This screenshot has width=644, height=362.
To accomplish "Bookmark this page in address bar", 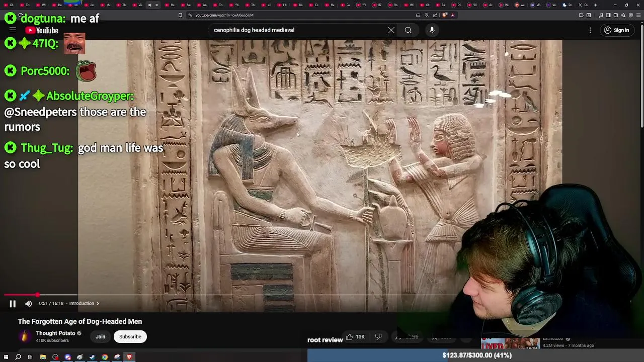I will (180, 15).
